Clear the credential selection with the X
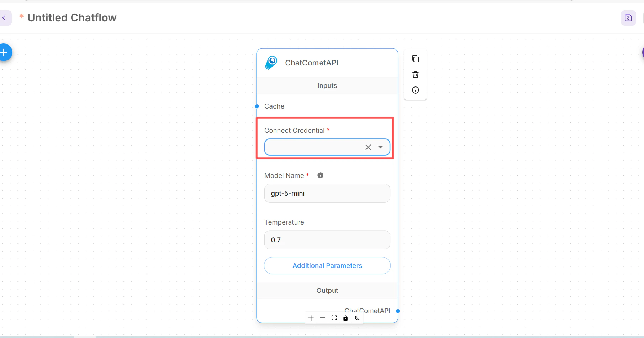Viewport: 644px width, 338px height. point(368,147)
